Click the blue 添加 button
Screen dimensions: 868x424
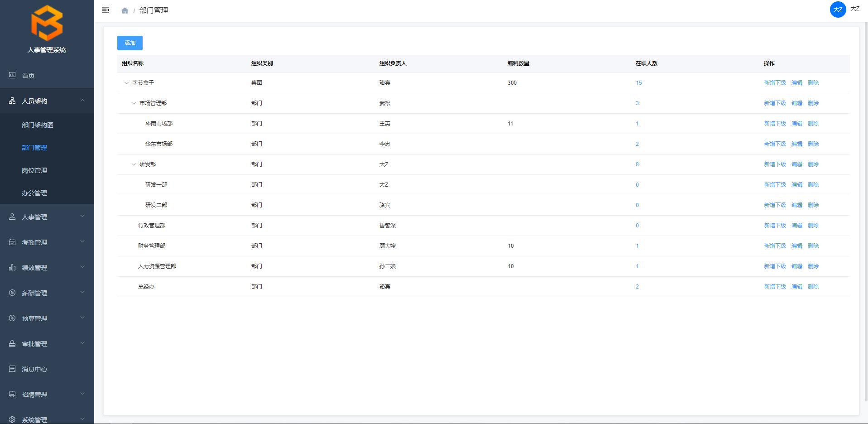pos(130,43)
